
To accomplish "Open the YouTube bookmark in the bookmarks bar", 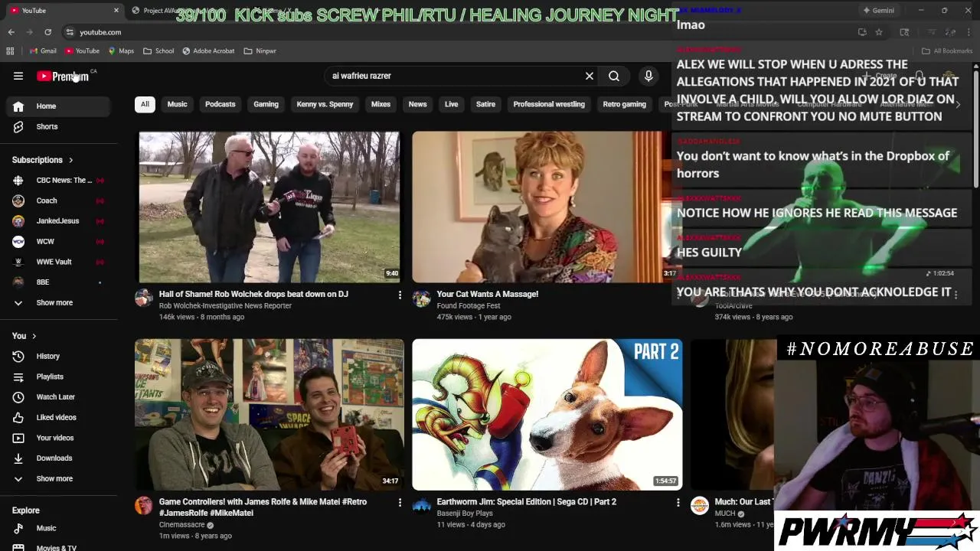I will pos(82,51).
